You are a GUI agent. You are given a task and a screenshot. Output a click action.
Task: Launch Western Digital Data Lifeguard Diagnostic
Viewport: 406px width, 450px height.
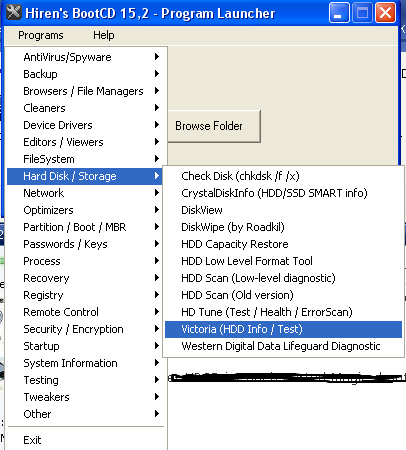tap(283, 346)
